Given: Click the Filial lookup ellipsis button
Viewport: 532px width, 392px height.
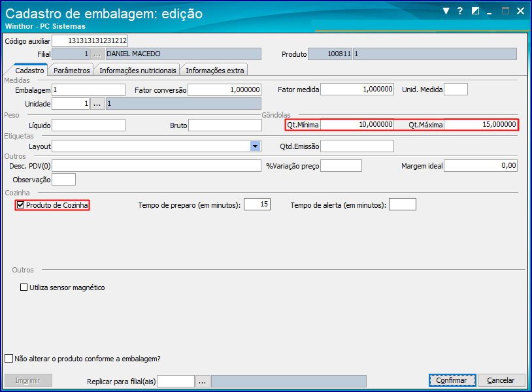Looking at the screenshot, I should 97,54.
